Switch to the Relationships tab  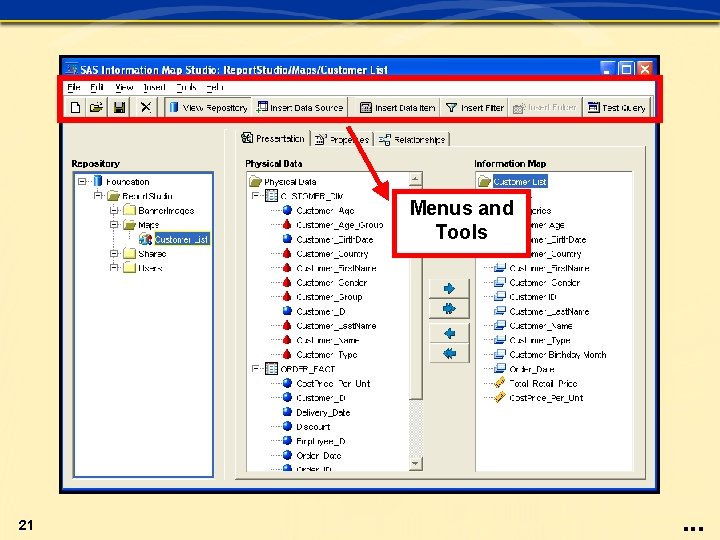point(412,139)
